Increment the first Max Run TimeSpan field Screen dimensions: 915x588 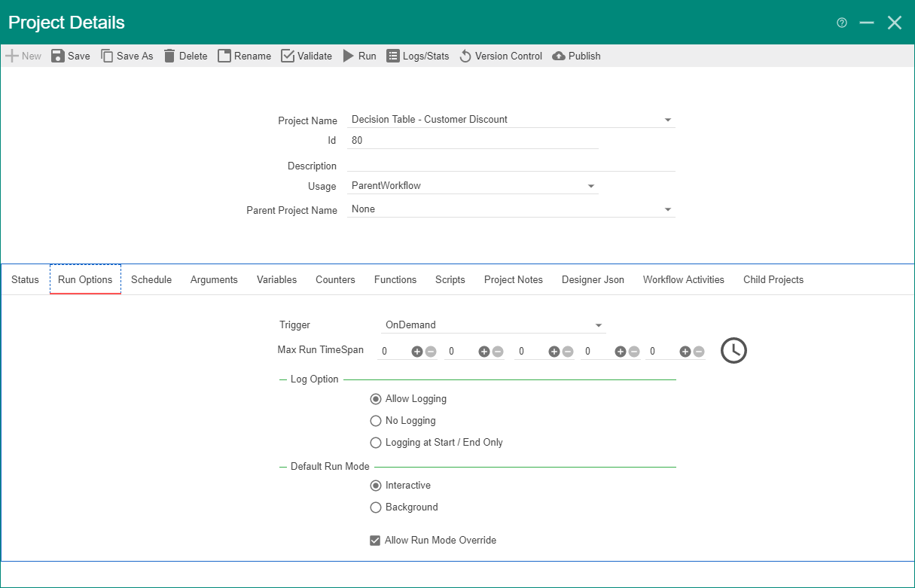click(x=416, y=351)
